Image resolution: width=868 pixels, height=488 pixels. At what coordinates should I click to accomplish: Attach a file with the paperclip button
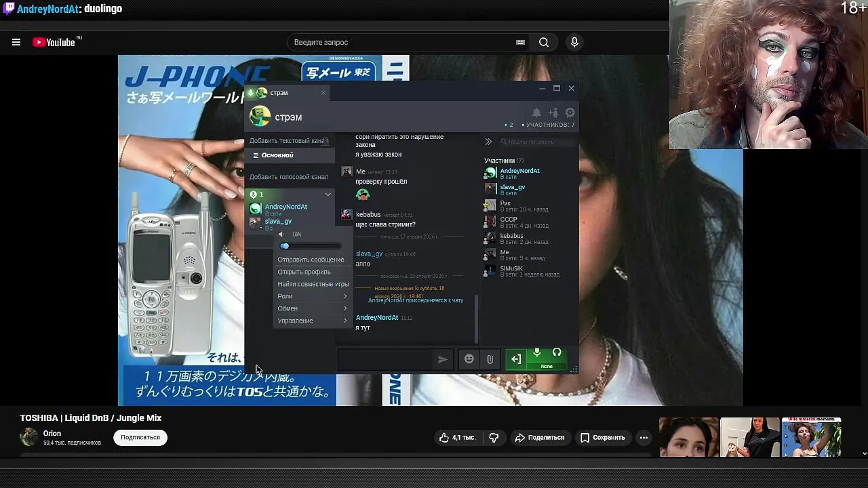(490, 359)
